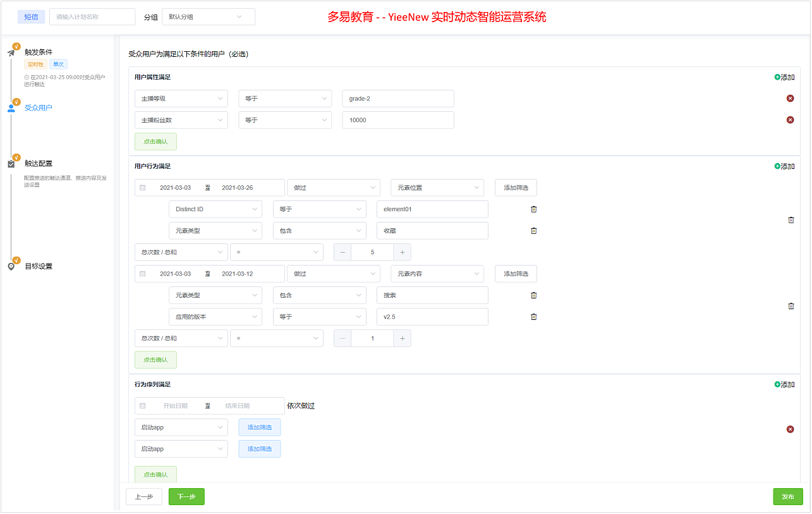Click the 触达配置 checklist icon
The image size is (812, 514).
(x=11, y=164)
